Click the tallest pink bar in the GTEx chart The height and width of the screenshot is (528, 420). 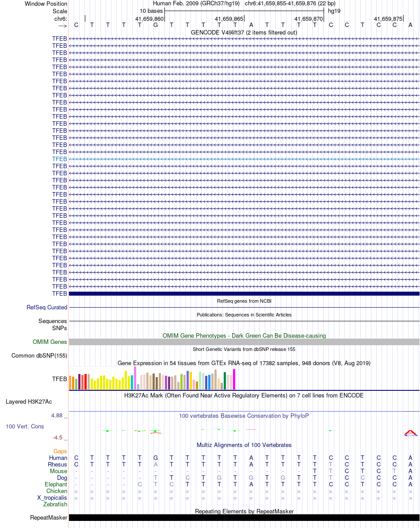click(x=135, y=378)
